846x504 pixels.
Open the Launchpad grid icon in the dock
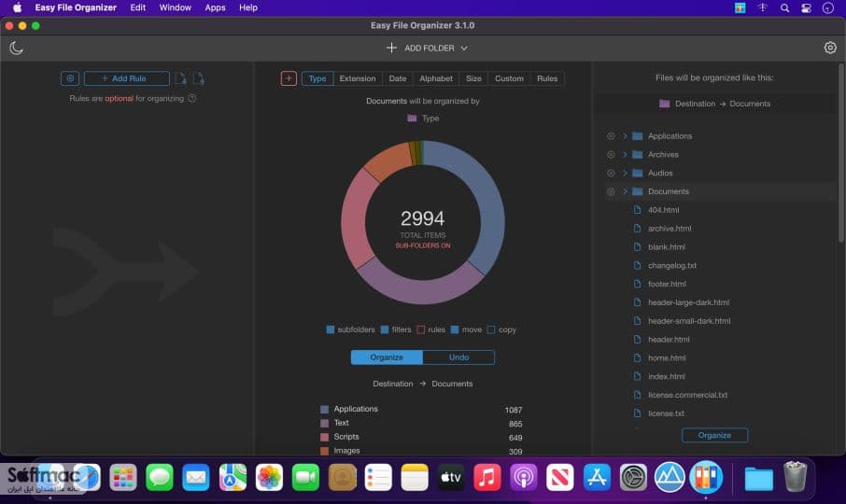pos(123,477)
